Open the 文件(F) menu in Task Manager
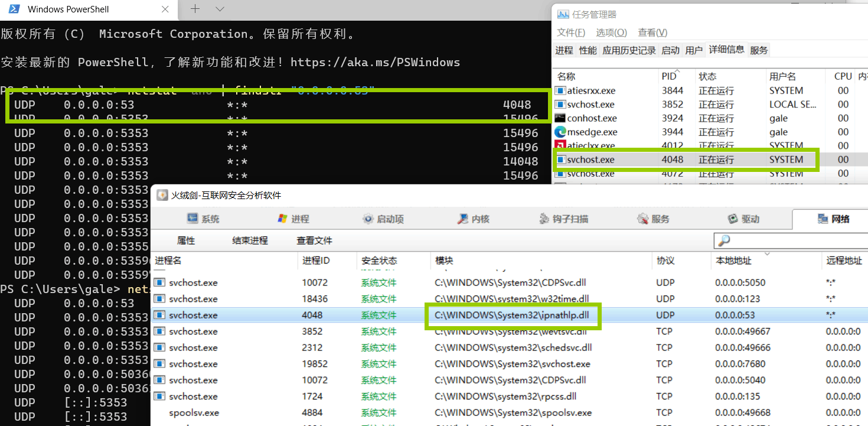 571,32
